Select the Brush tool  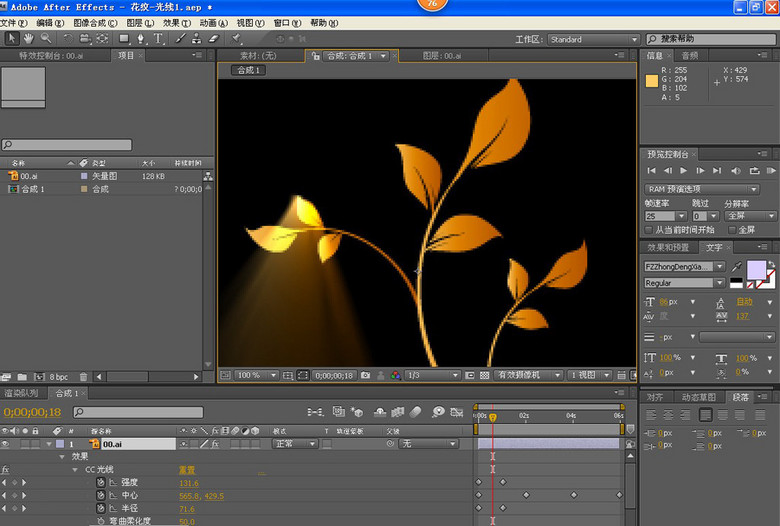[179, 39]
